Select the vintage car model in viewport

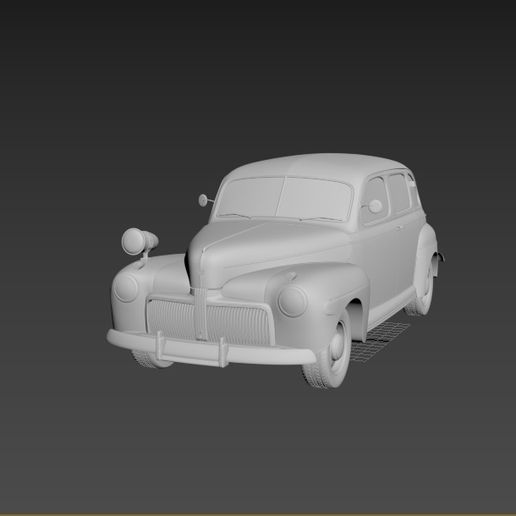pos(275,271)
